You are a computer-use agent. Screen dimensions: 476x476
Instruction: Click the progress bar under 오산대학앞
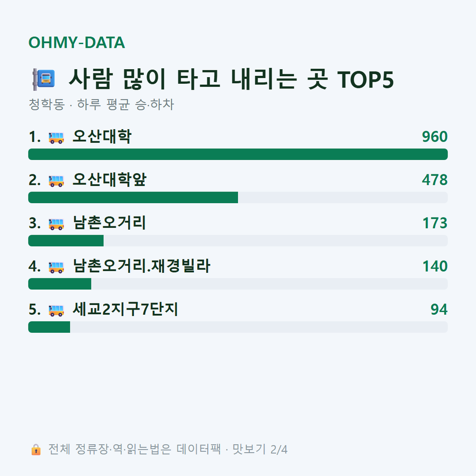pos(238,197)
